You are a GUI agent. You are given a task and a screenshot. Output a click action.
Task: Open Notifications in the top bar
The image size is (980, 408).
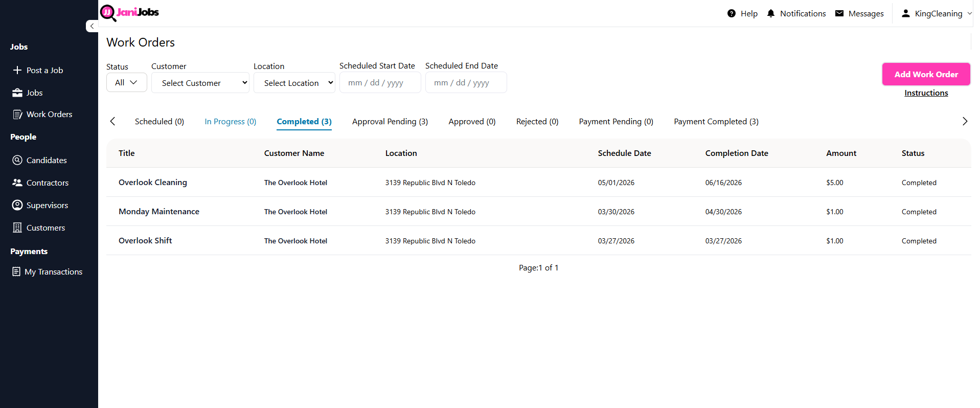coord(803,13)
